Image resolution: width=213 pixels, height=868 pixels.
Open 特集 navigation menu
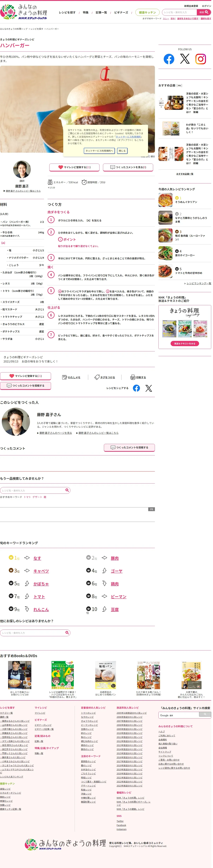(86, 12)
